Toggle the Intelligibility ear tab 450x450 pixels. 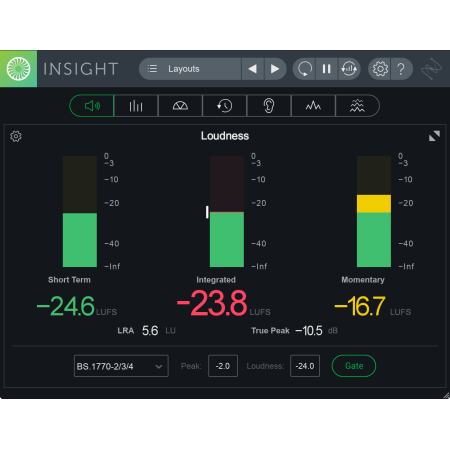[x=269, y=106]
